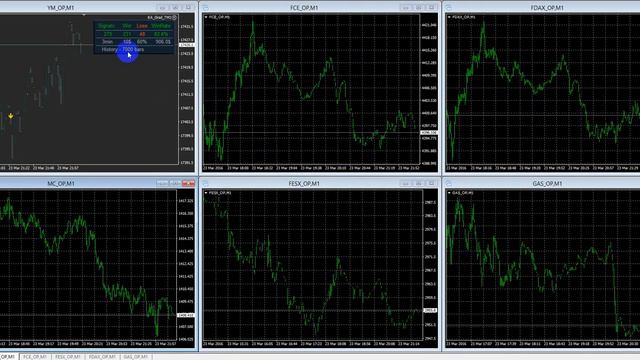Minimize the FCE_OP,M1 chart window
This screenshot has width=640, height=360.
[406, 8]
